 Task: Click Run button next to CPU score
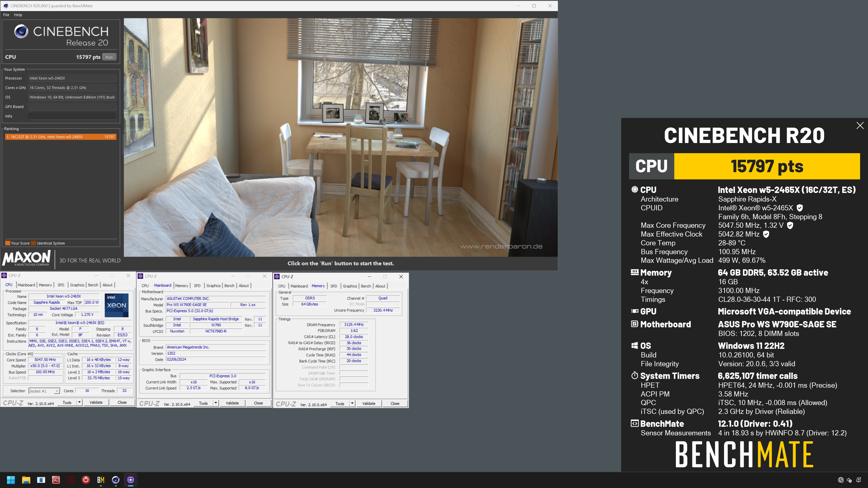click(x=109, y=57)
